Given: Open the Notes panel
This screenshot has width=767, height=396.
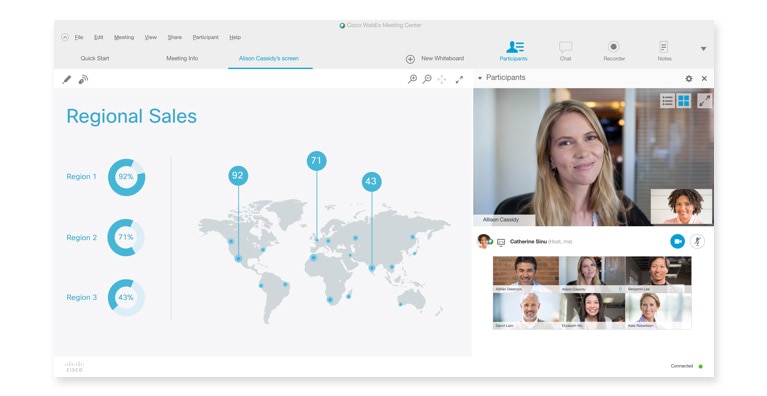Looking at the screenshot, I should pyautogui.click(x=664, y=51).
